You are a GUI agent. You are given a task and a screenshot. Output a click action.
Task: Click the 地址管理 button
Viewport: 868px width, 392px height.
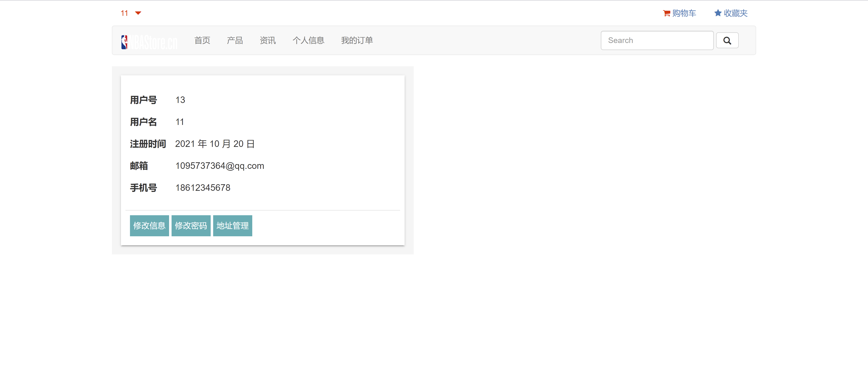click(x=233, y=225)
